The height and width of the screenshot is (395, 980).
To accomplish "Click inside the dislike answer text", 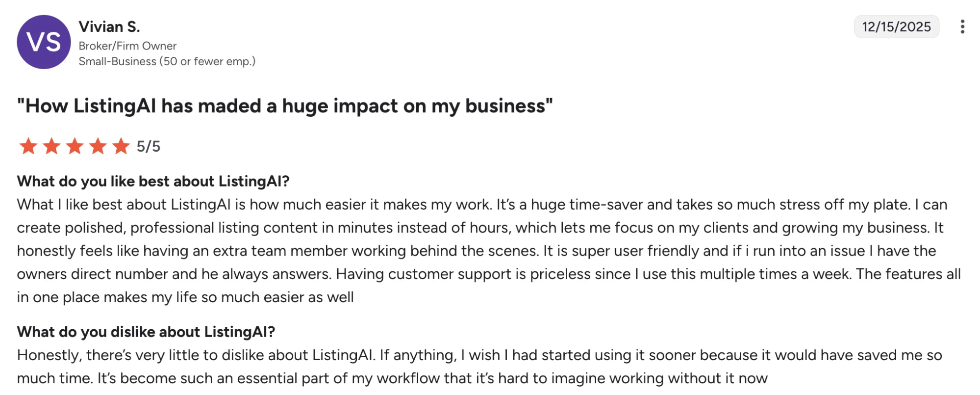I will coord(441,367).
